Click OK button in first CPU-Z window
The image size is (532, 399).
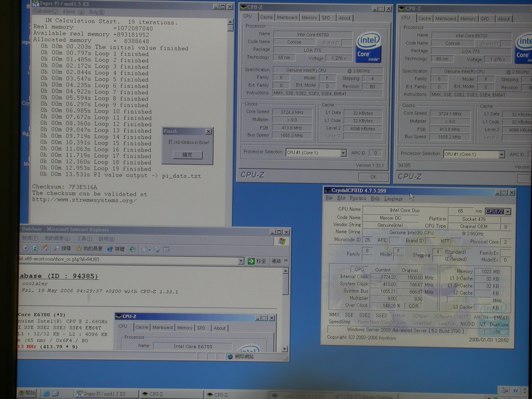pyautogui.click(x=373, y=177)
